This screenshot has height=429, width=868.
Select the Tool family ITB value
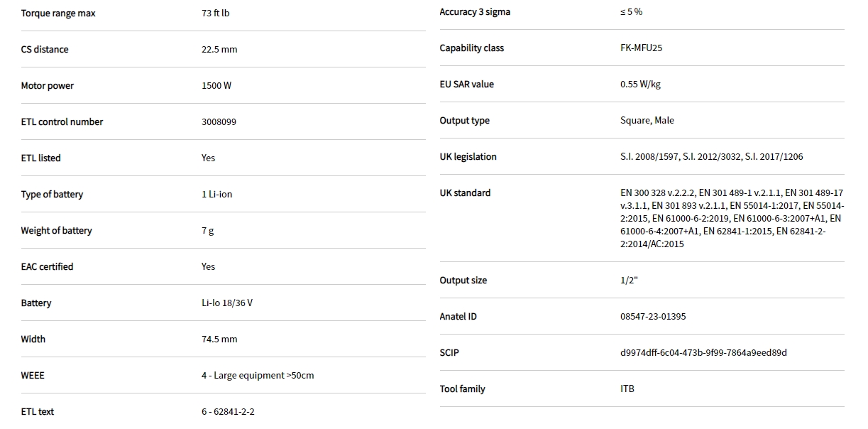coord(627,389)
